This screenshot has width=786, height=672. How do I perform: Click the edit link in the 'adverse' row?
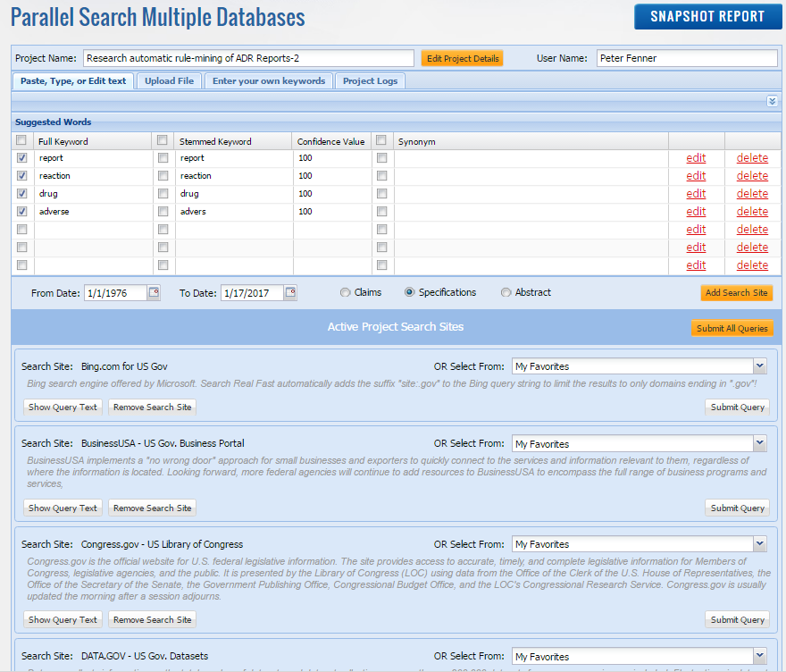click(696, 212)
